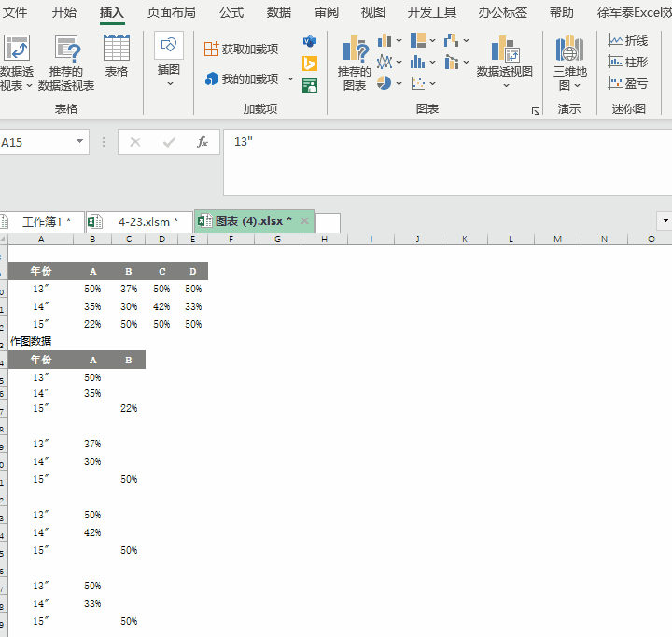Close the 图表 (4).xlsx workbook tab
672x637 pixels.
[304, 221]
